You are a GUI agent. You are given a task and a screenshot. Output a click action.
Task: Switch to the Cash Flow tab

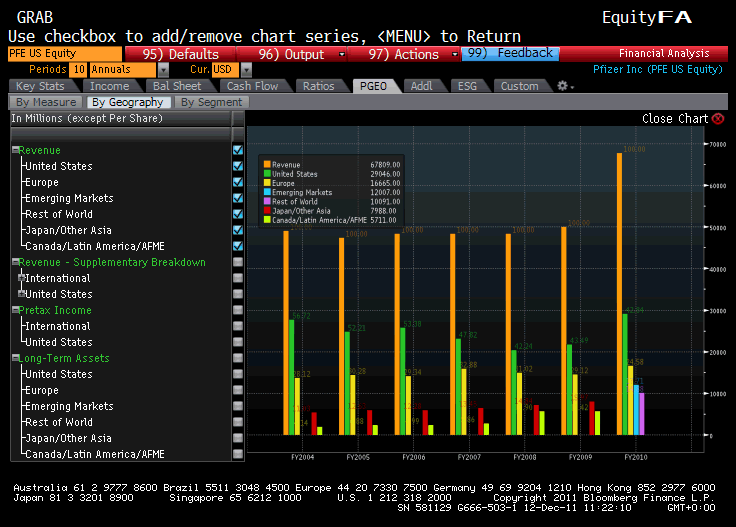click(x=252, y=86)
